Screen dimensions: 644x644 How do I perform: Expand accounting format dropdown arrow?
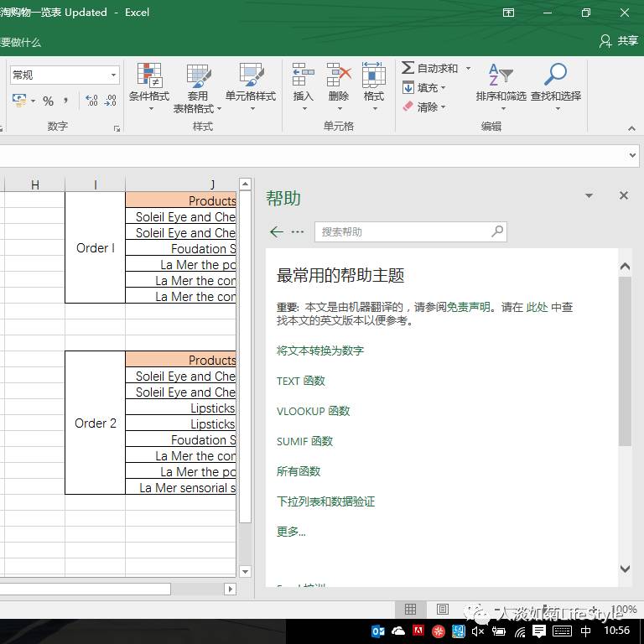pyautogui.click(x=33, y=101)
